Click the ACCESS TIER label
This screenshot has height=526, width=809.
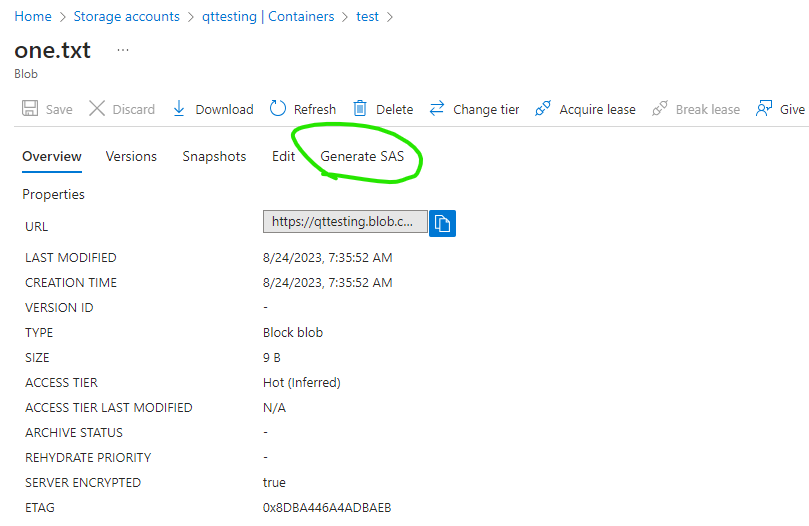[x=61, y=382]
